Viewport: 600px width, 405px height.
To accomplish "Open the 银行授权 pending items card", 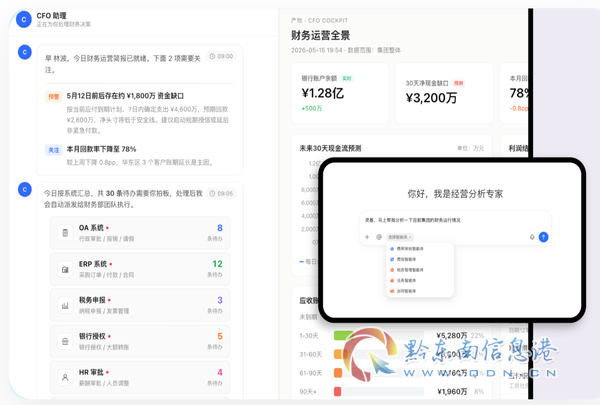I will (140, 341).
